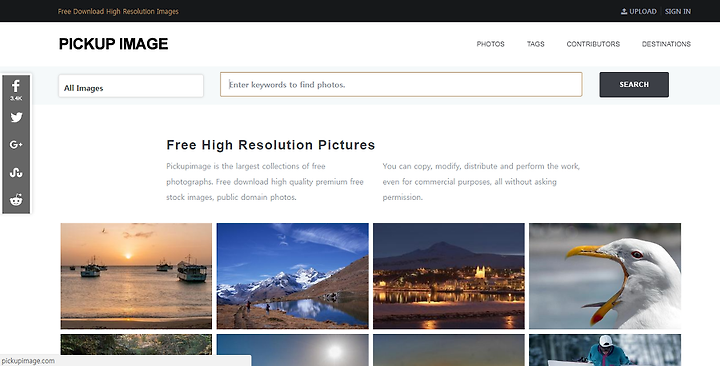Open the CONTRIBUTORS menu item

(593, 44)
